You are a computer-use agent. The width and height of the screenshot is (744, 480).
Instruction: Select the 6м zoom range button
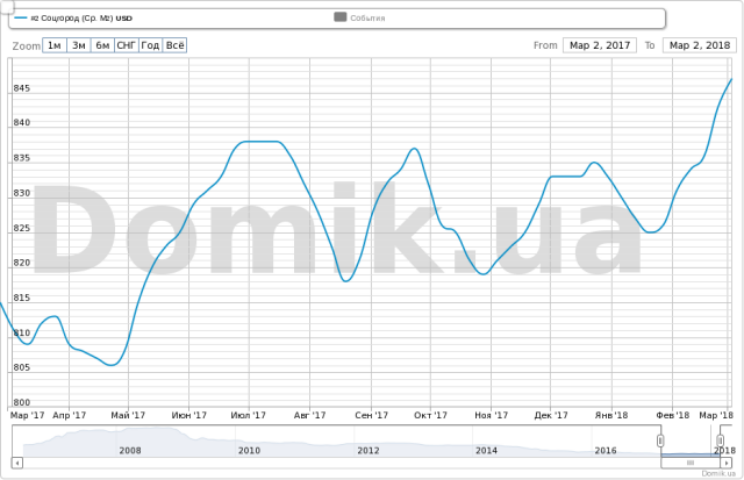tap(102, 46)
